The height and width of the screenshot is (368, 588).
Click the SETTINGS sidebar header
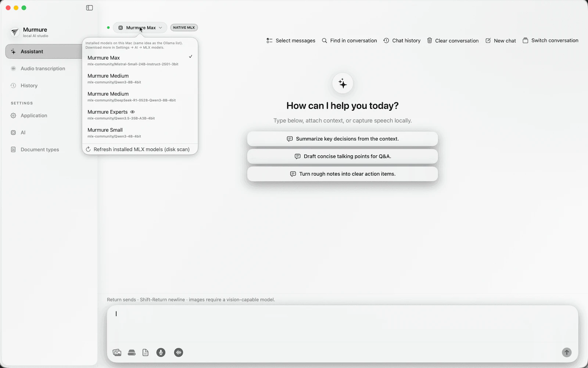click(22, 103)
